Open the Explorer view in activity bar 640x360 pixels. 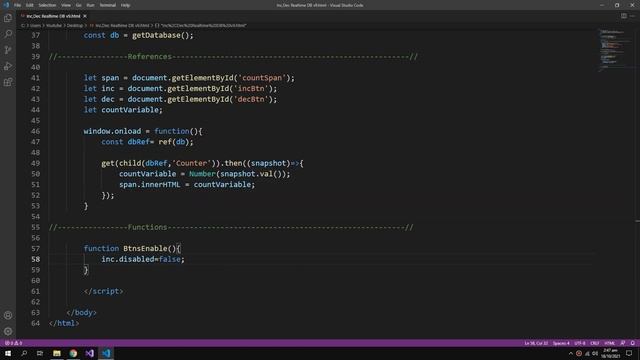pos(8,18)
